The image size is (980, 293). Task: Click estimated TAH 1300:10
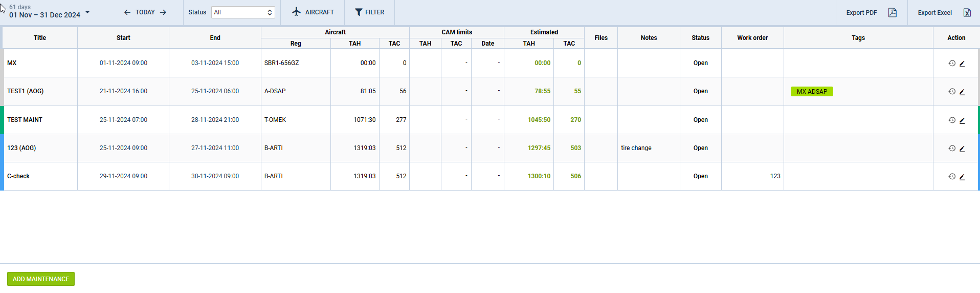point(539,176)
